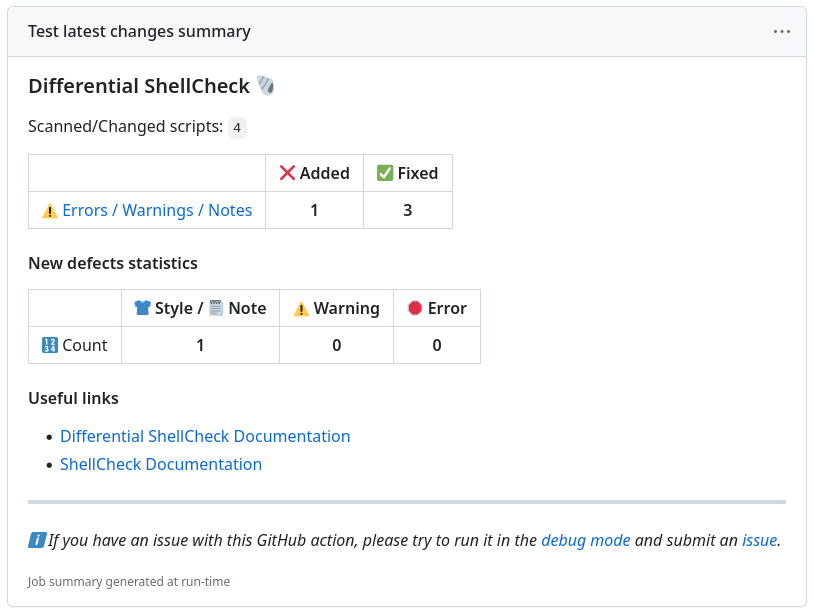Select the Added count value of 1
This screenshot has height=614, width=814.
(314, 210)
